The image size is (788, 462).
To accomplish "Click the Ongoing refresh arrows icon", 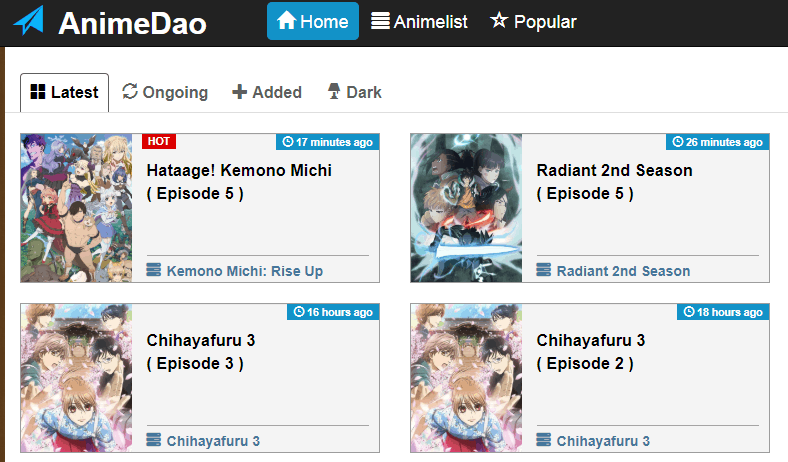I will pyautogui.click(x=130, y=91).
